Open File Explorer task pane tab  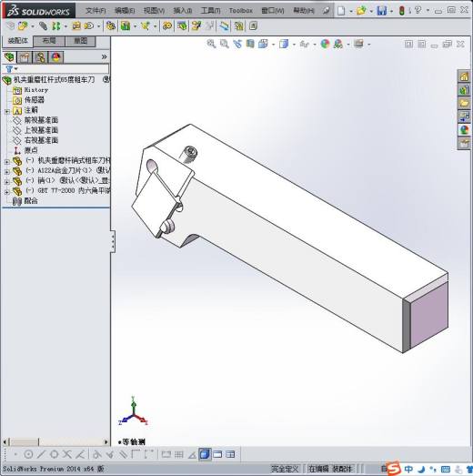464,103
